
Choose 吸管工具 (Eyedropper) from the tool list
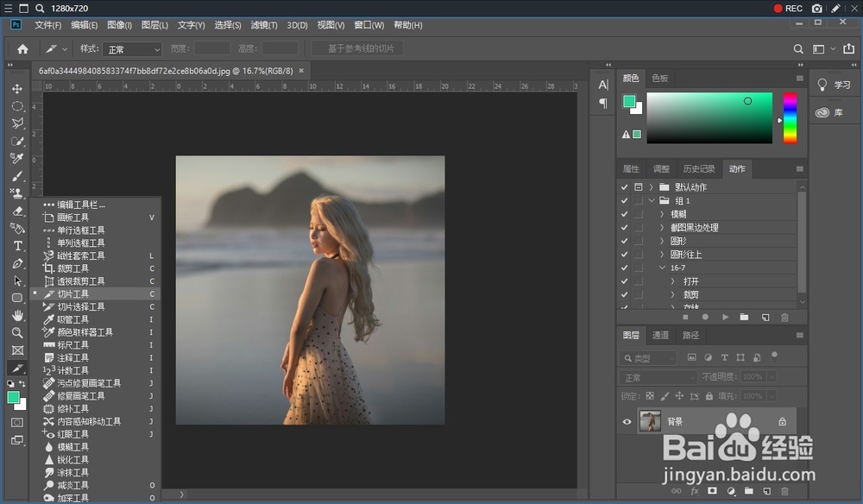[72, 319]
